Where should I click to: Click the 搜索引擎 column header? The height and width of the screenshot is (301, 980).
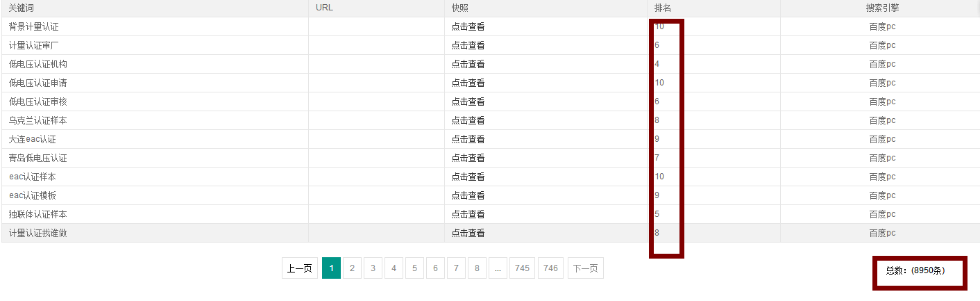pos(882,8)
